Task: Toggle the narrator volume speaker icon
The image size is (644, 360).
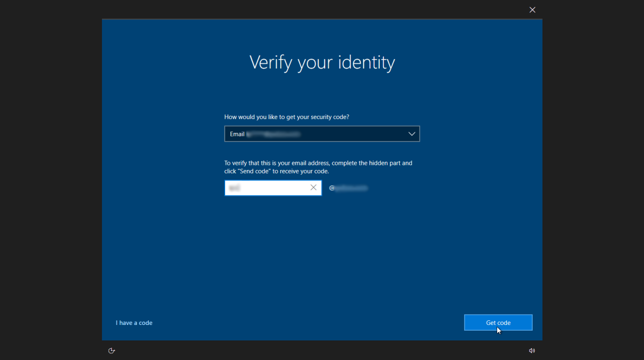Action: pyautogui.click(x=532, y=351)
